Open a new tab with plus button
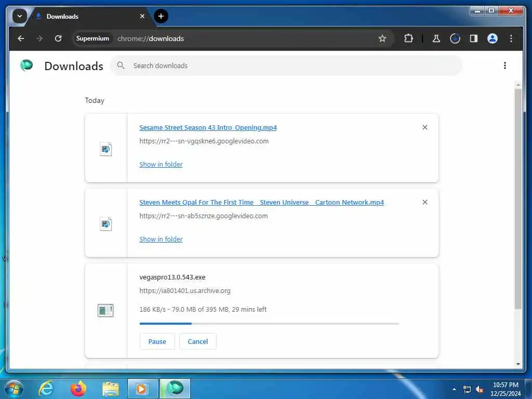Image resolution: width=532 pixels, height=399 pixels. point(161,16)
